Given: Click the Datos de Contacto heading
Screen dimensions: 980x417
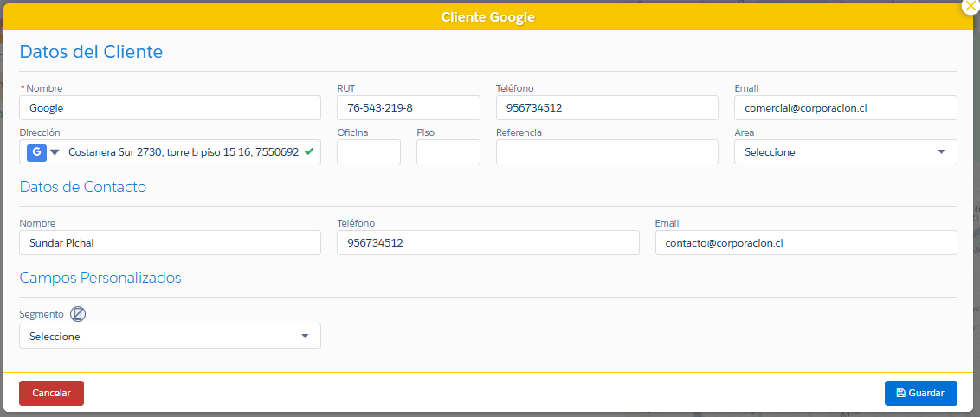Looking at the screenshot, I should click(83, 186).
